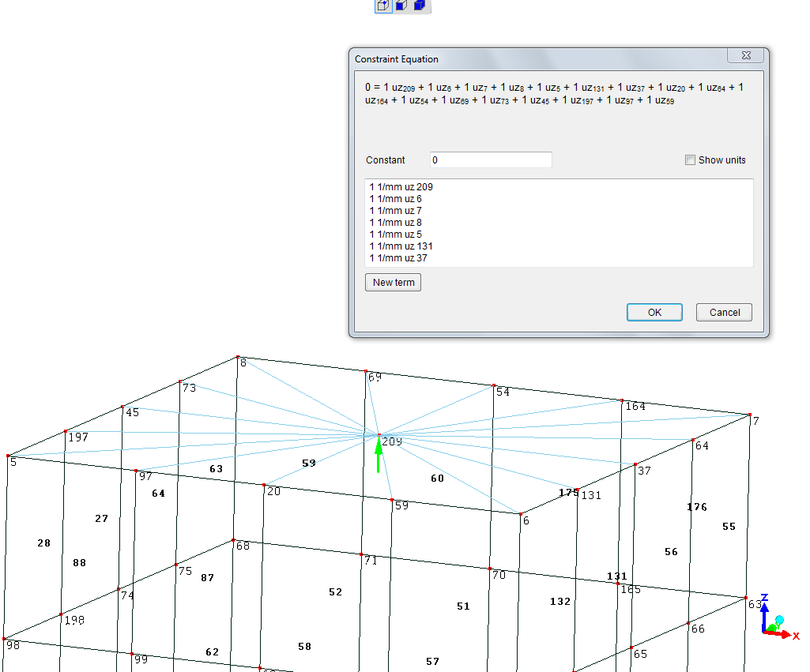Select the '1 1/mm uz 5' term row
Viewport: 810px width, 672px height.
click(x=396, y=235)
